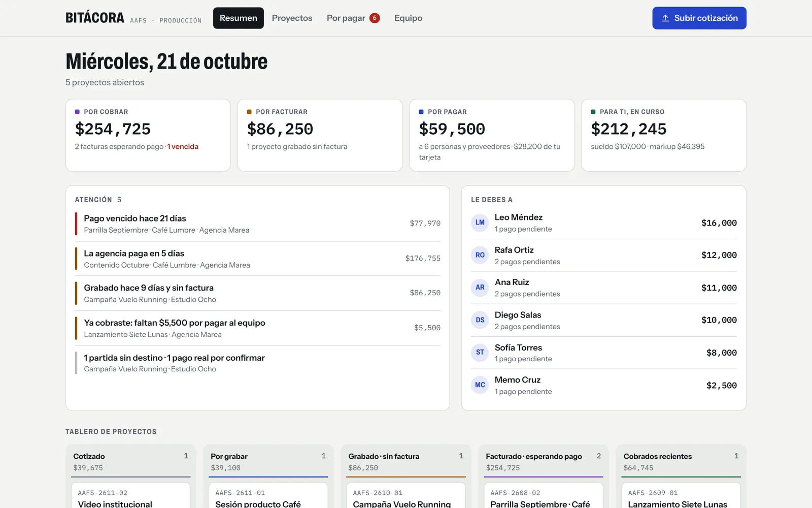
Task: Open "Ya cobraste: faltan $5,500" alert
Action: (x=258, y=328)
